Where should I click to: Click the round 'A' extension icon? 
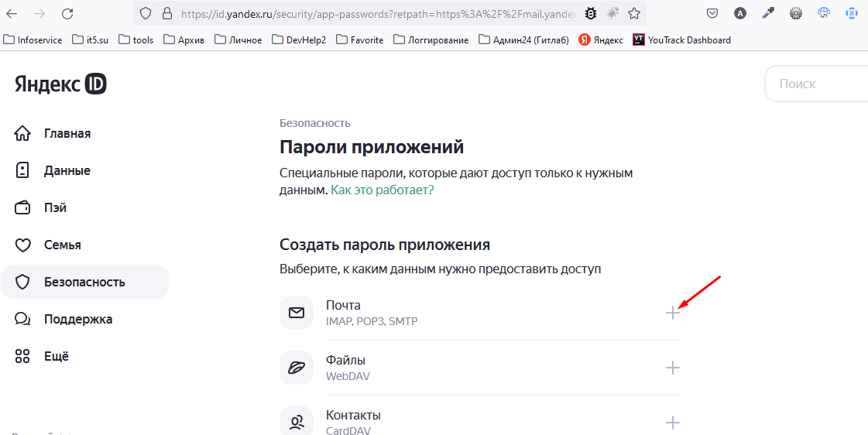click(x=740, y=13)
